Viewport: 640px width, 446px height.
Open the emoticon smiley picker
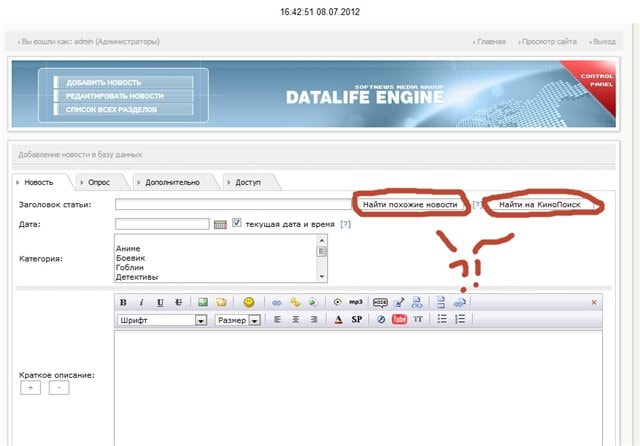(x=249, y=302)
